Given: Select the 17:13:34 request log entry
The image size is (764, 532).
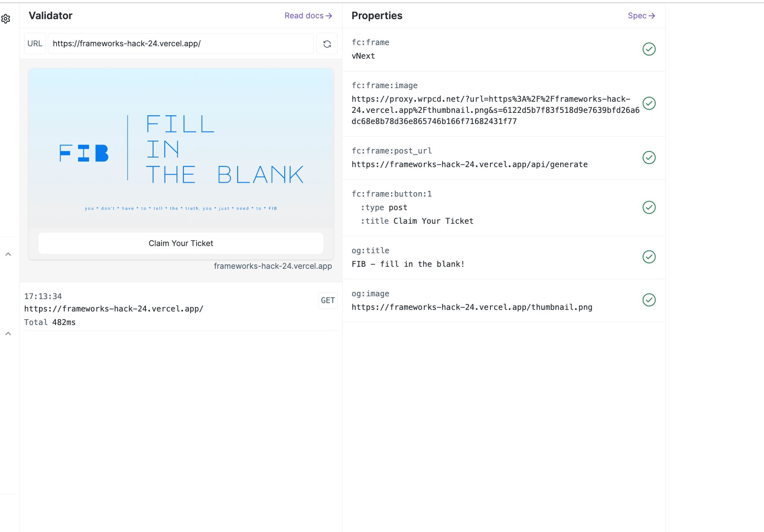Looking at the screenshot, I should [181, 309].
